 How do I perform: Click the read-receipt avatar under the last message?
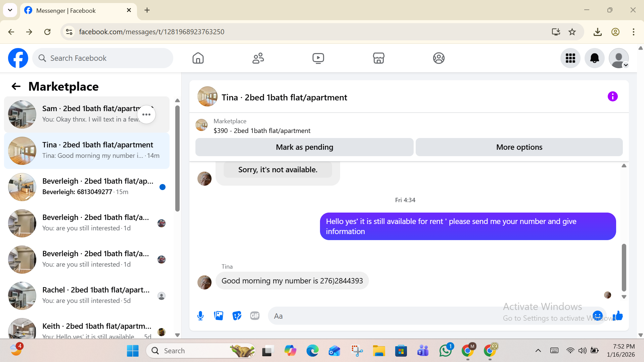(607, 295)
